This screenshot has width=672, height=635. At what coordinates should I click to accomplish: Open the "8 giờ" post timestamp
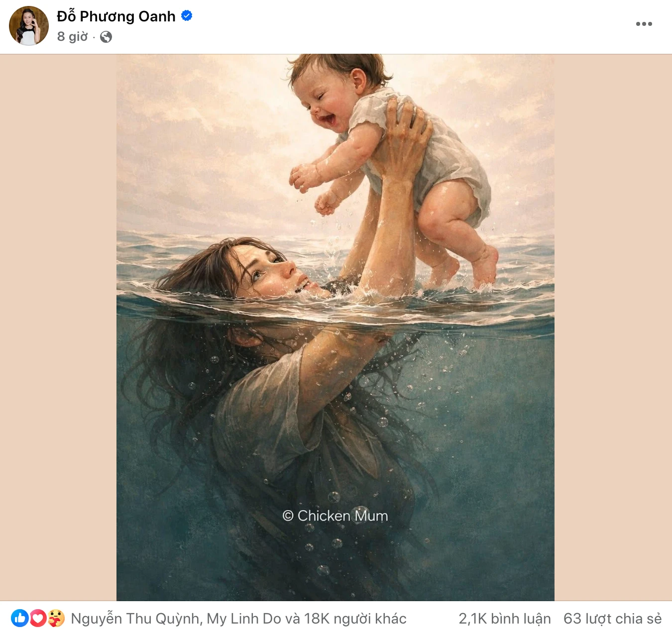tap(72, 37)
